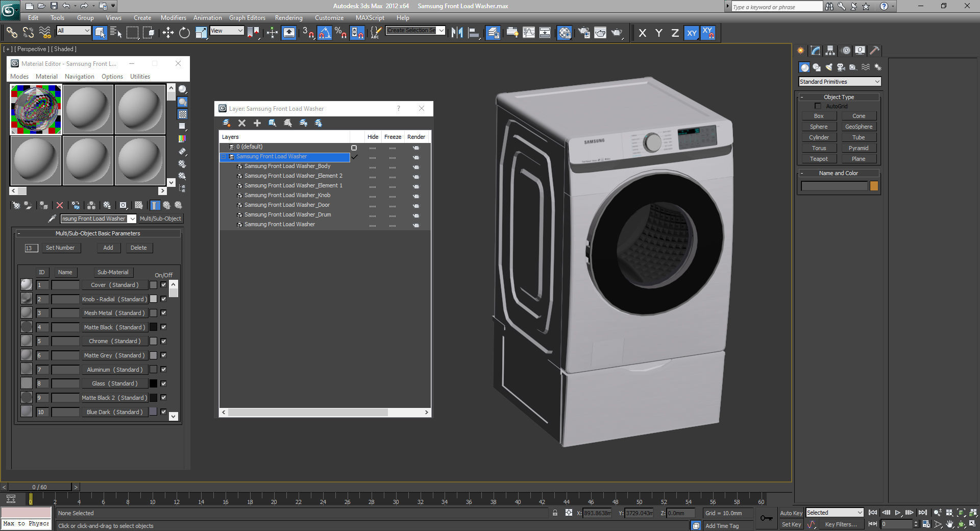
Task: Toggle AutoGrid checkbox
Action: pos(818,106)
